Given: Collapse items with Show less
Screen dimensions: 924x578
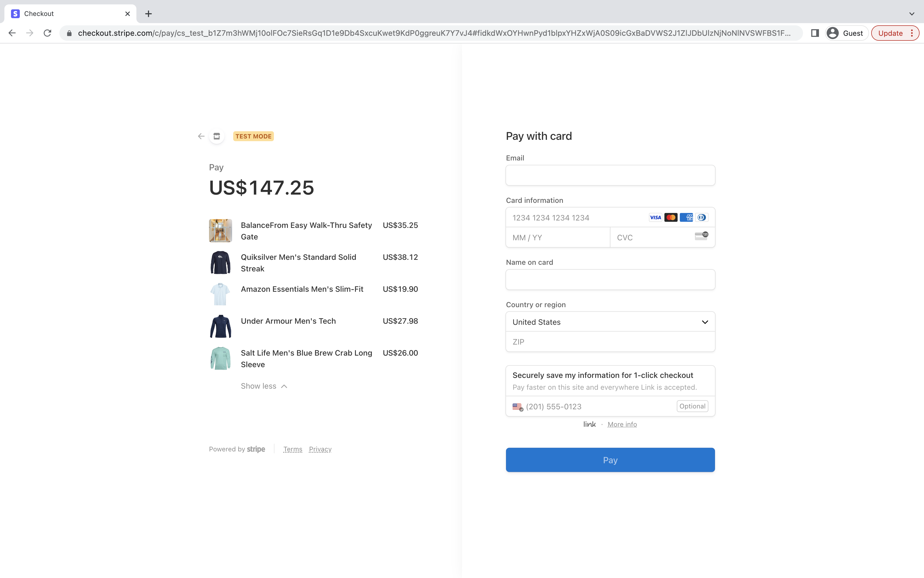Looking at the screenshot, I should pyautogui.click(x=264, y=386).
